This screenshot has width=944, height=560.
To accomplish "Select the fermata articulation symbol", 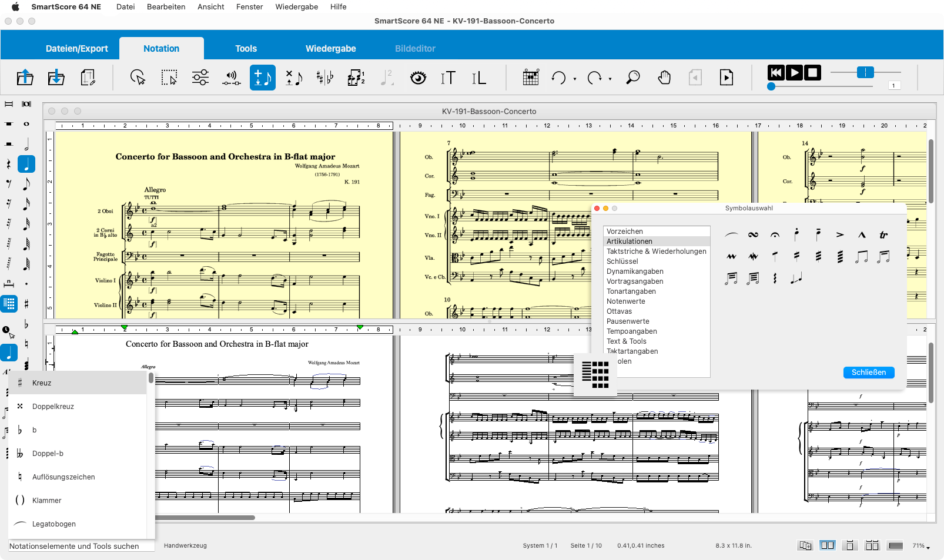I will (775, 235).
